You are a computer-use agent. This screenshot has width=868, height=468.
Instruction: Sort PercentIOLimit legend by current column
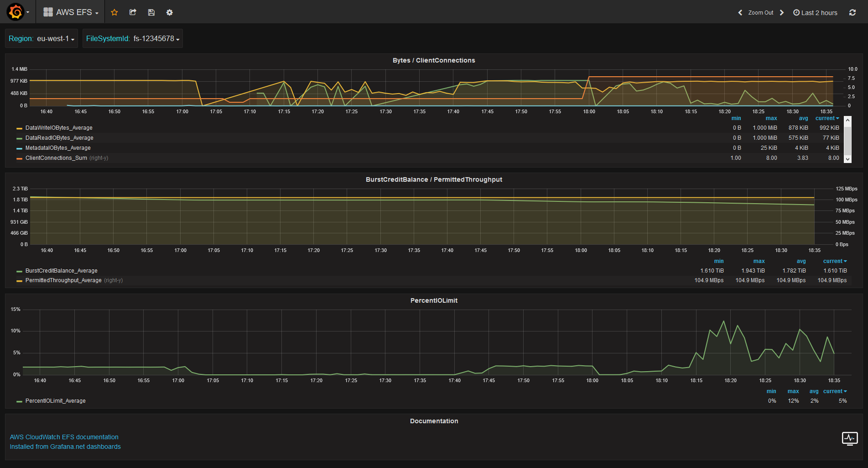point(835,391)
